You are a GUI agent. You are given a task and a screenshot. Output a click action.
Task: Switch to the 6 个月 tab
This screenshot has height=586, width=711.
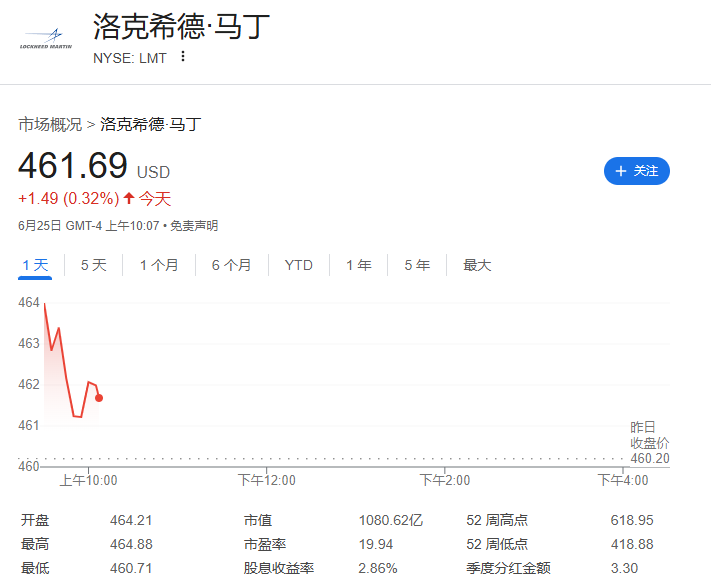click(x=231, y=265)
